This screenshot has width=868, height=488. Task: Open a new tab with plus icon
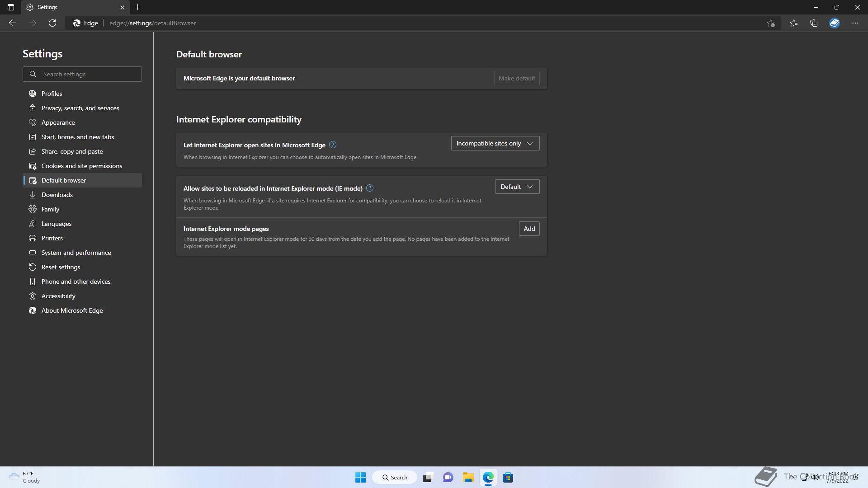pyautogui.click(x=138, y=7)
